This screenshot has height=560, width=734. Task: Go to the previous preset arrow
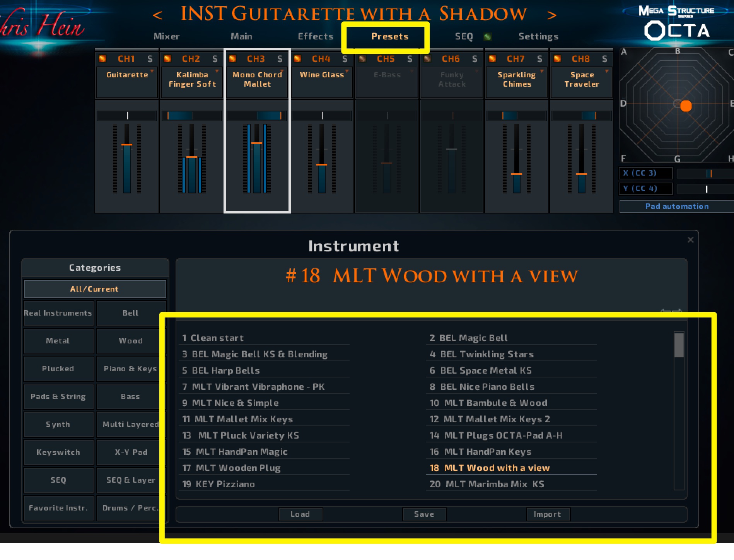(x=157, y=15)
